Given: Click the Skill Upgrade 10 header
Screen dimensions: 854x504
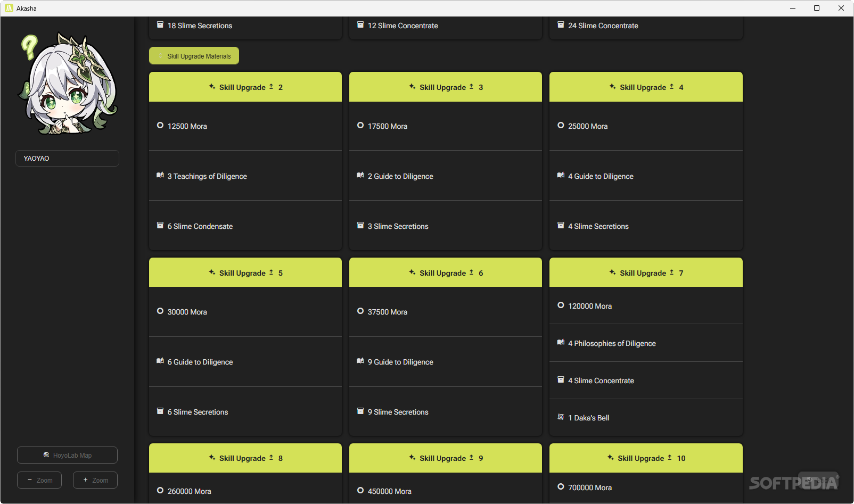Looking at the screenshot, I should tap(646, 458).
